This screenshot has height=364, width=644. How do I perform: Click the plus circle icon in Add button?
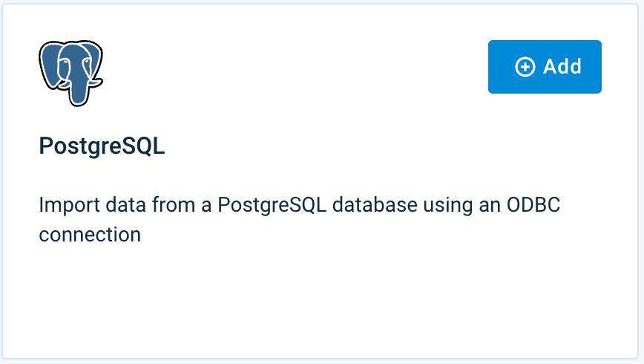[x=525, y=67]
